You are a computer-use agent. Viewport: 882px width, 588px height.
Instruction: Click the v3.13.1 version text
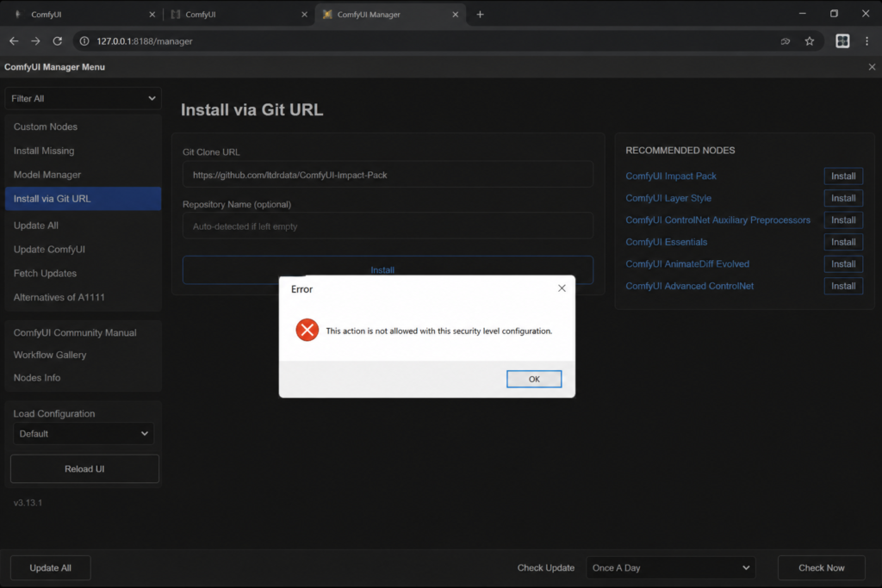(28, 503)
